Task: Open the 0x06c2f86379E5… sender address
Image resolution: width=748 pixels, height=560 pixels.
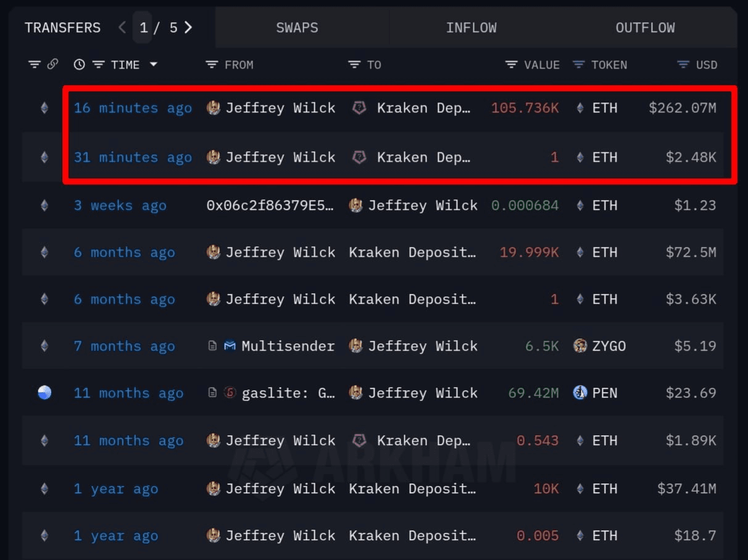Action: (x=270, y=206)
